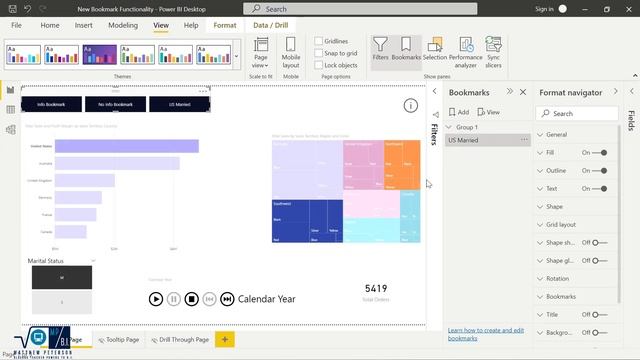640x360 pixels.
Task: Switch to the Modeling ribbon tab
Action: click(x=123, y=25)
